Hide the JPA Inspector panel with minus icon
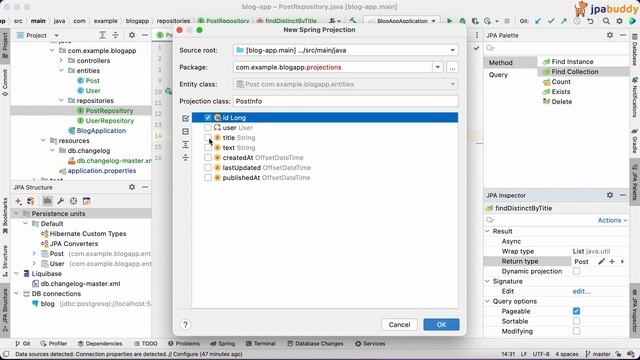The height and width of the screenshot is (360, 640). (x=623, y=195)
